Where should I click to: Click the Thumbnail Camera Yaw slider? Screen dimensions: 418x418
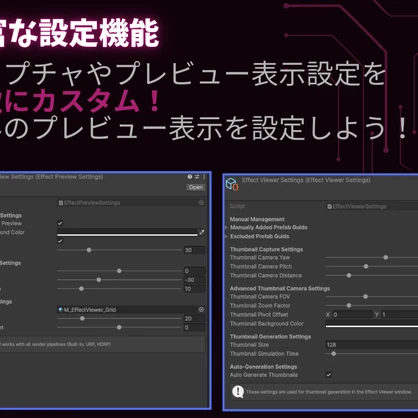click(372, 258)
